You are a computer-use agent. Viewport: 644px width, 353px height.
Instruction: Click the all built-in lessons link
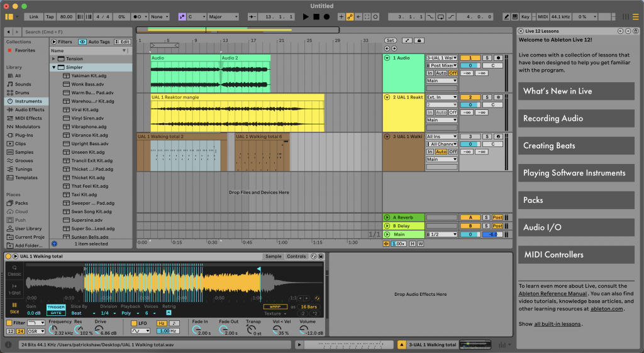pos(557,324)
